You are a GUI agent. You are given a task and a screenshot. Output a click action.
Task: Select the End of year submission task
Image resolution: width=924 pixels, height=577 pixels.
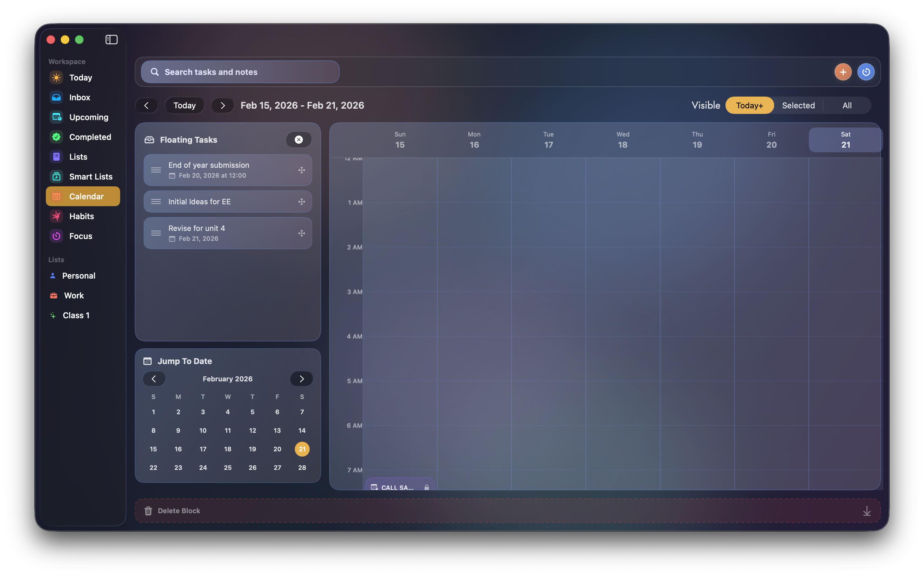[228, 170]
